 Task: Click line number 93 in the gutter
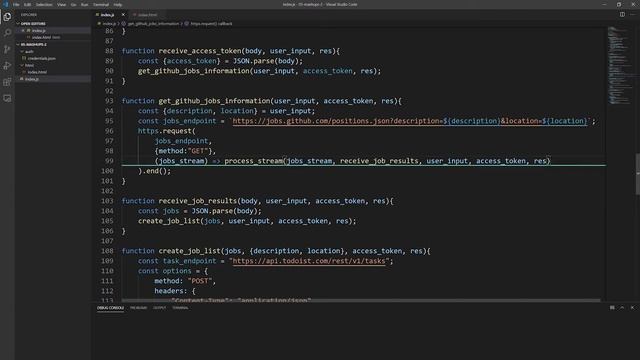[109, 101]
